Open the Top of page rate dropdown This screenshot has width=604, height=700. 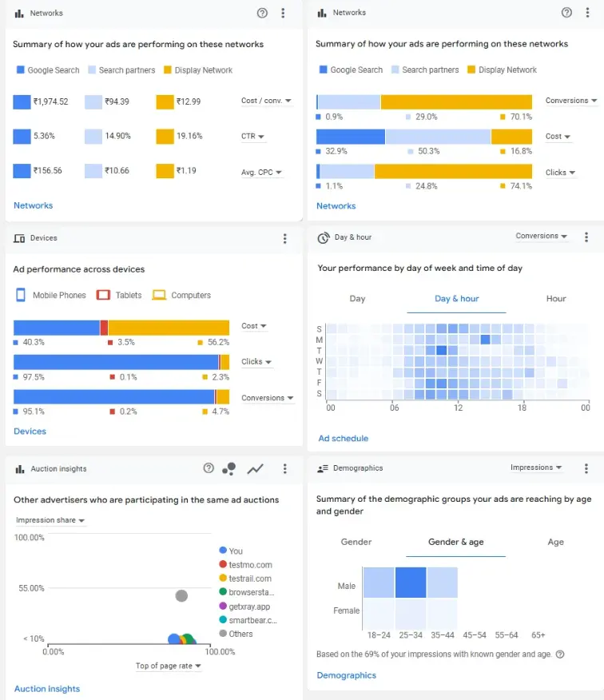click(169, 666)
